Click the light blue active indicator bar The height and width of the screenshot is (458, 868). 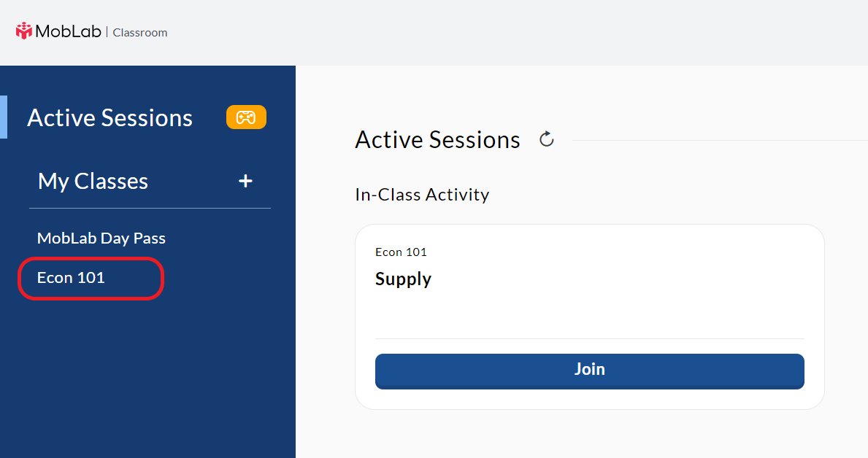[4, 117]
